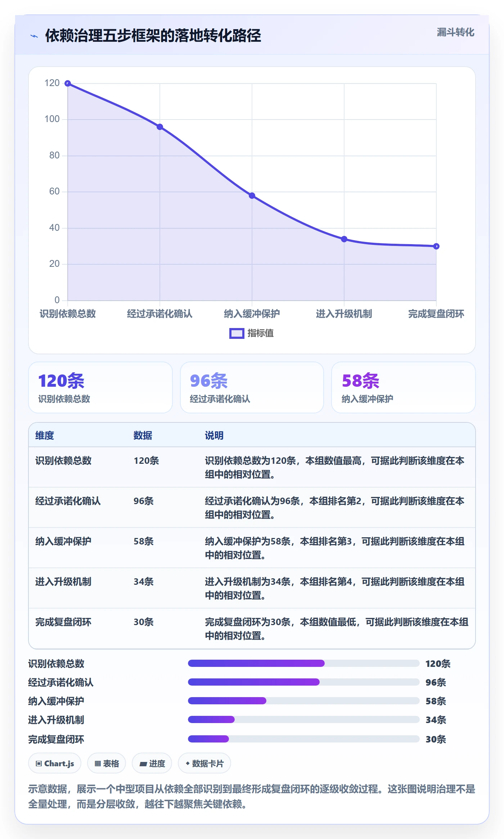Click the description for 进入升级机制 row
This screenshot has width=504, height=839.
(335, 588)
